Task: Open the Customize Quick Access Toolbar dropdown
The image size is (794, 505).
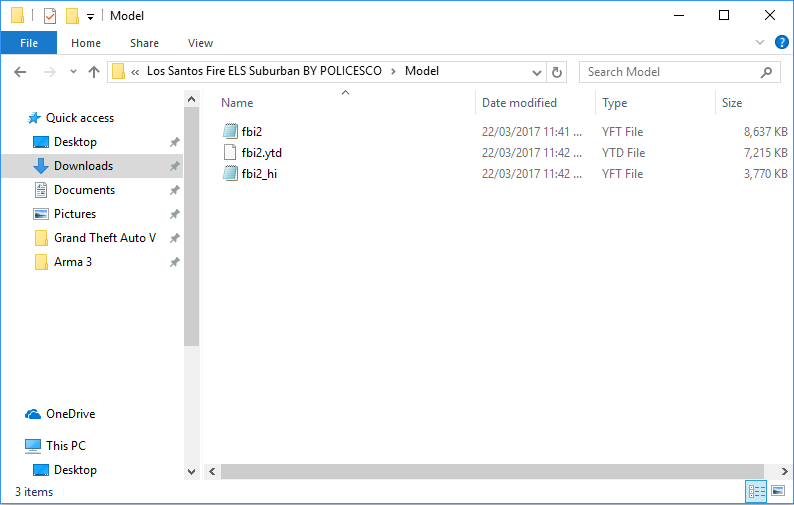Action: click(90, 17)
